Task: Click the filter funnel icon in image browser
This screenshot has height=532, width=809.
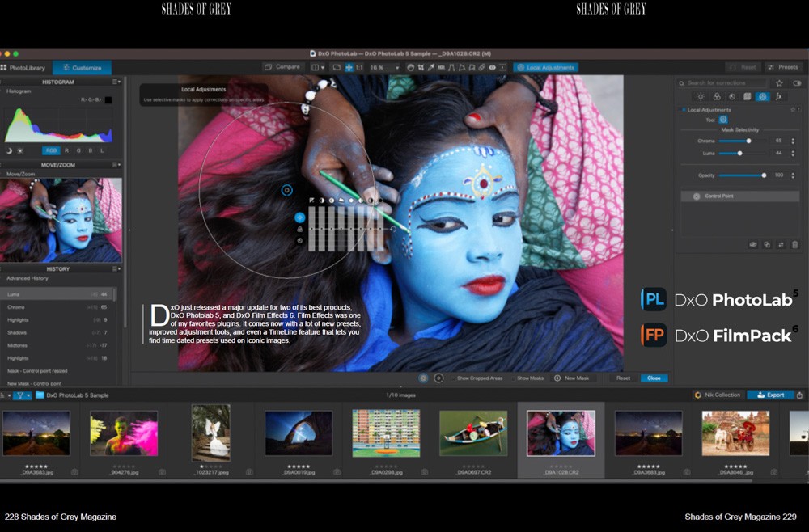Action: [20, 395]
